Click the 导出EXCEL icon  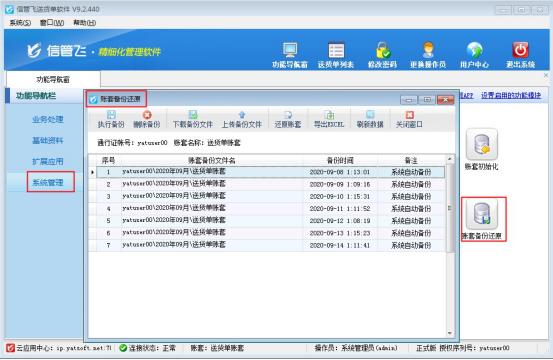point(329,119)
